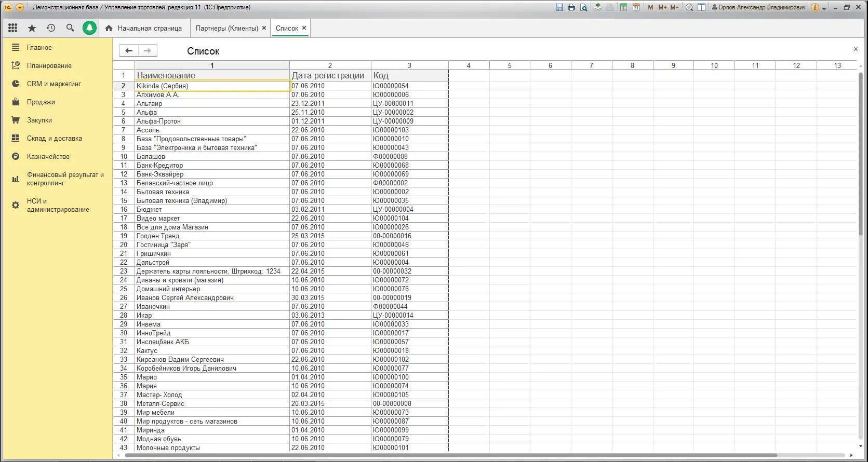This screenshot has width=868, height=462.
Task: Click user name Орлов Александр Владимирович
Action: [762, 7]
